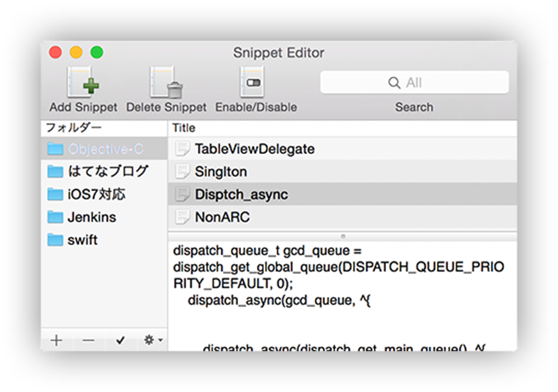The width and height of the screenshot is (558, 392).
Task: Click the Add Snippet toolbar icon
Action: pyautogui.click(x=83, y=82)
